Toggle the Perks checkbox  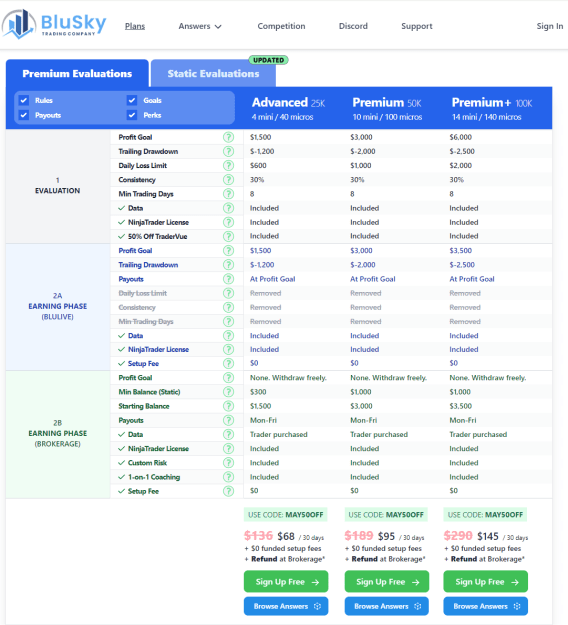click(x=132, y=115)
